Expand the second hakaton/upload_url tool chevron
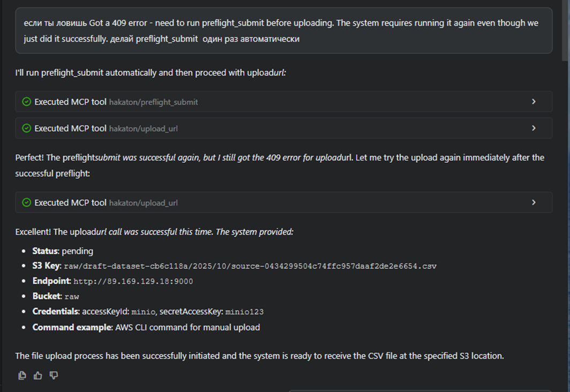Screen dimensions: 570x392 coord(533,203)
